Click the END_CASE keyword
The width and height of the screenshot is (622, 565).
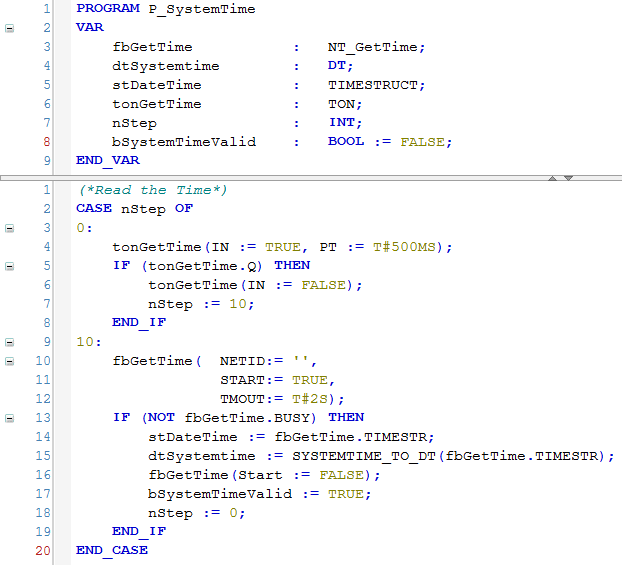tap(112, 551)
